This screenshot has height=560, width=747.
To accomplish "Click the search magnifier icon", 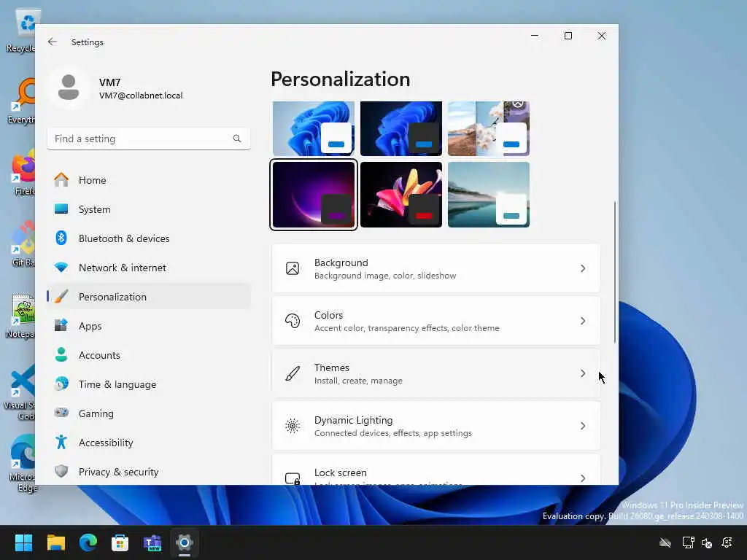I will (237, 139).
